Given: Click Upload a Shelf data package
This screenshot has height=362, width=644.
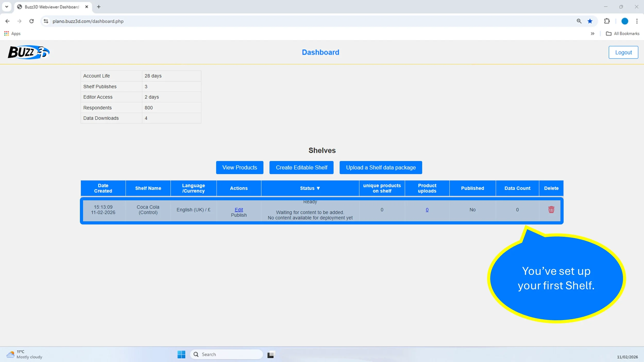Looking at the screenshot, I should [x=380, y=168].
